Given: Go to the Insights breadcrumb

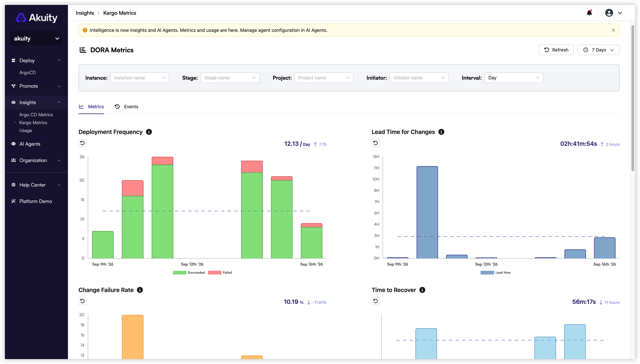Looking at the screenshot, I should pyautogui.click(x=85, y=13).
